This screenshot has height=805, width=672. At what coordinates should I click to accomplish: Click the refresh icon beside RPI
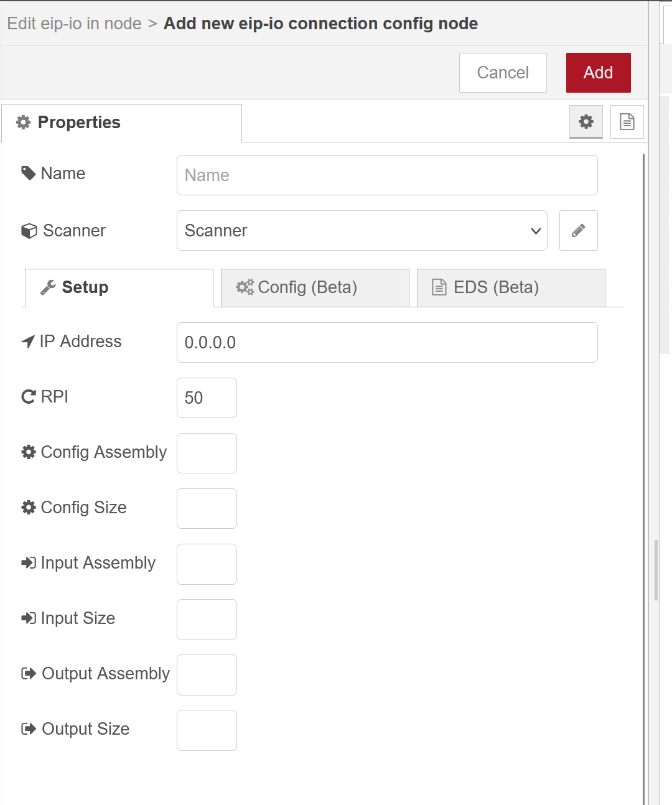point(29,396)
